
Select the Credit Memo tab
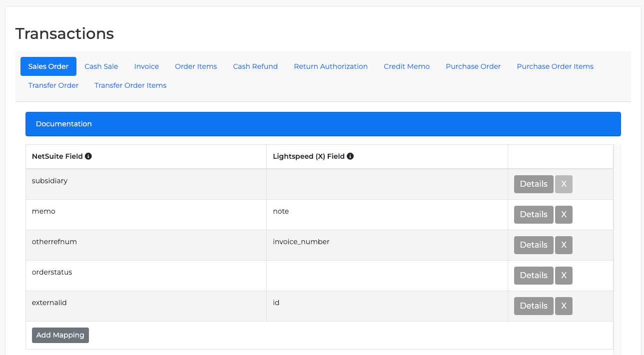click(x=407, y=66)
